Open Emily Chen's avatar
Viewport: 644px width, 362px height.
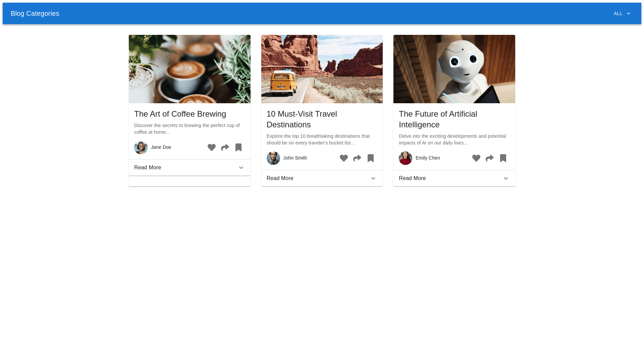pos(406,158)
